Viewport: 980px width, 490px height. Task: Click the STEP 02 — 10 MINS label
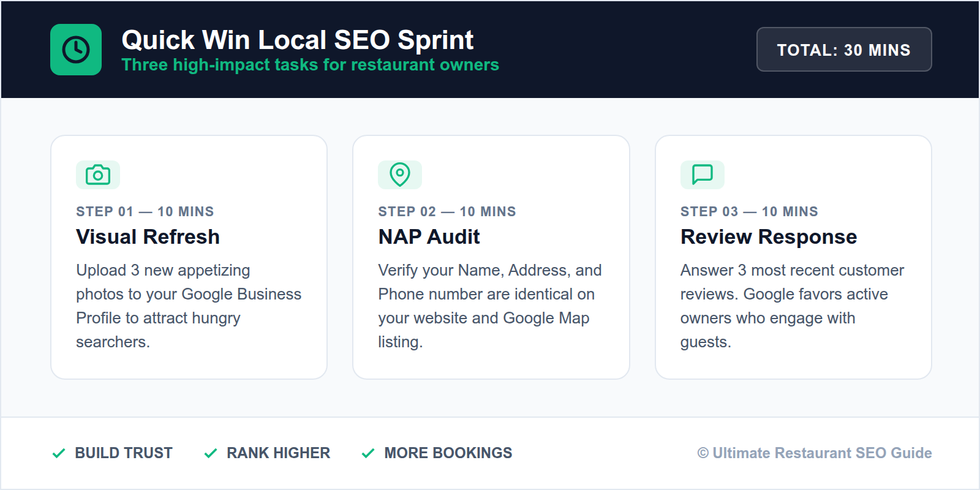447,211
